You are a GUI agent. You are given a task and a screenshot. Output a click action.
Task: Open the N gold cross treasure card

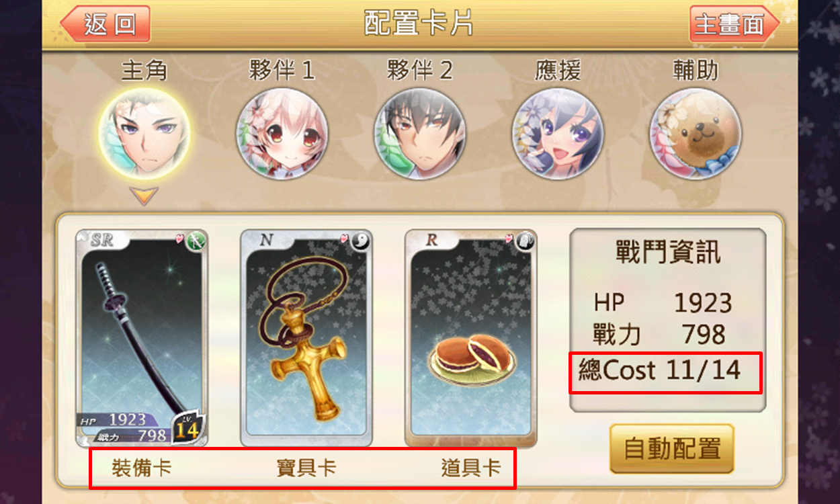(x=306, y=338)
